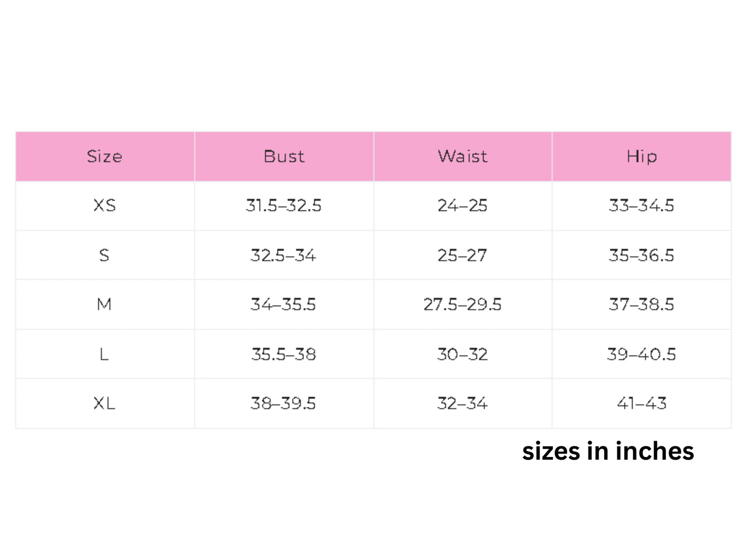This screenshot has width=747, height=560.
Task: Click the 31.5–32.5 bust measurement cell
Action: tap(284, 205)
